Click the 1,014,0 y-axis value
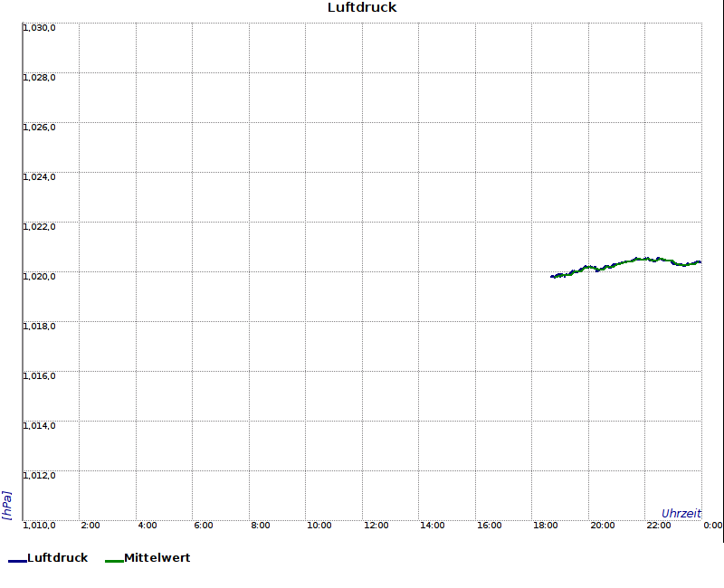The width and height of the screenshot is (724, 588). 39,426
